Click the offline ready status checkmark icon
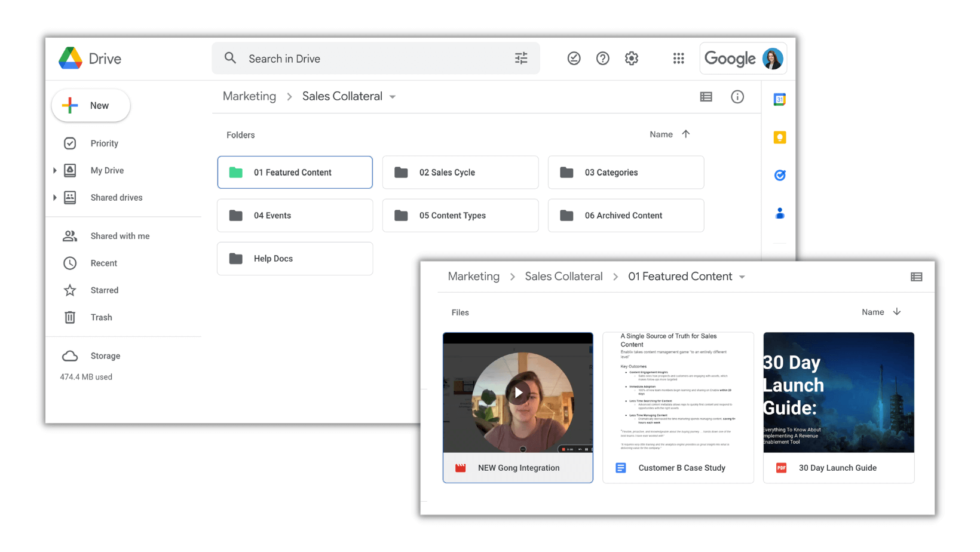The width and height of the screenshot is (980, 552). [574, 58]
